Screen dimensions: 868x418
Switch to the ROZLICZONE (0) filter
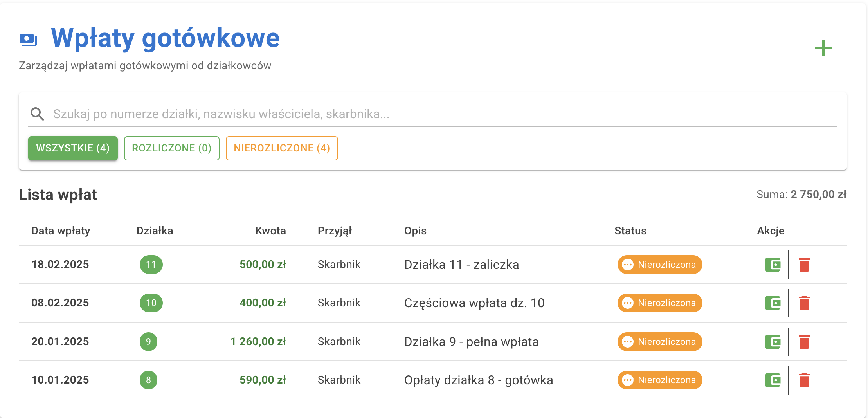(171, 148)
